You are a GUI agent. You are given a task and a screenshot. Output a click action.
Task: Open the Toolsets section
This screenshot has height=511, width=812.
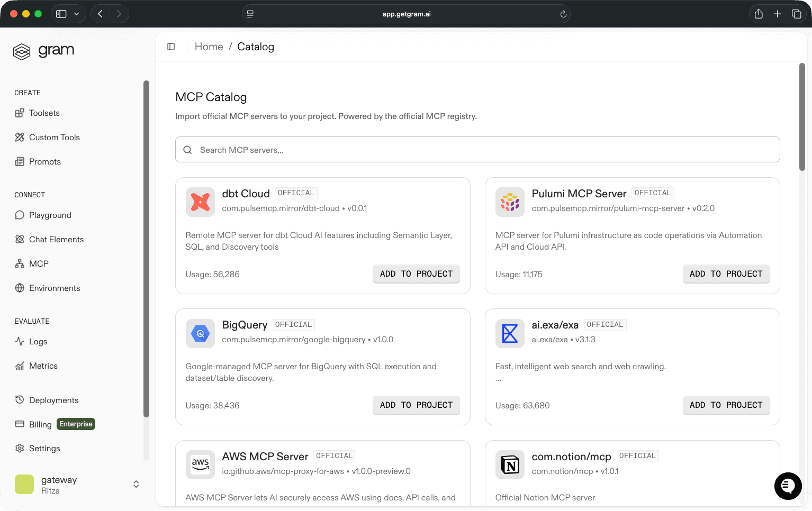[x=43, y=113]
